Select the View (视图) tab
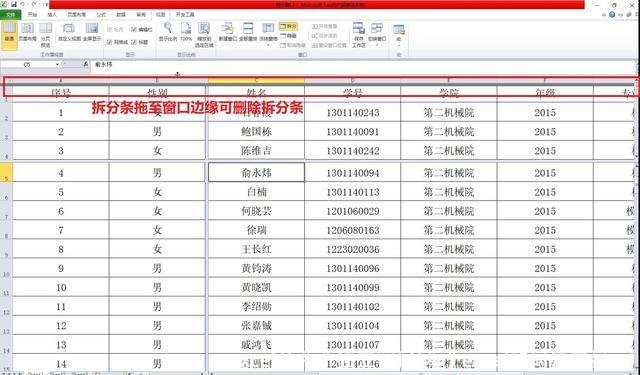The image size is (640, 375). click(161, 15)
